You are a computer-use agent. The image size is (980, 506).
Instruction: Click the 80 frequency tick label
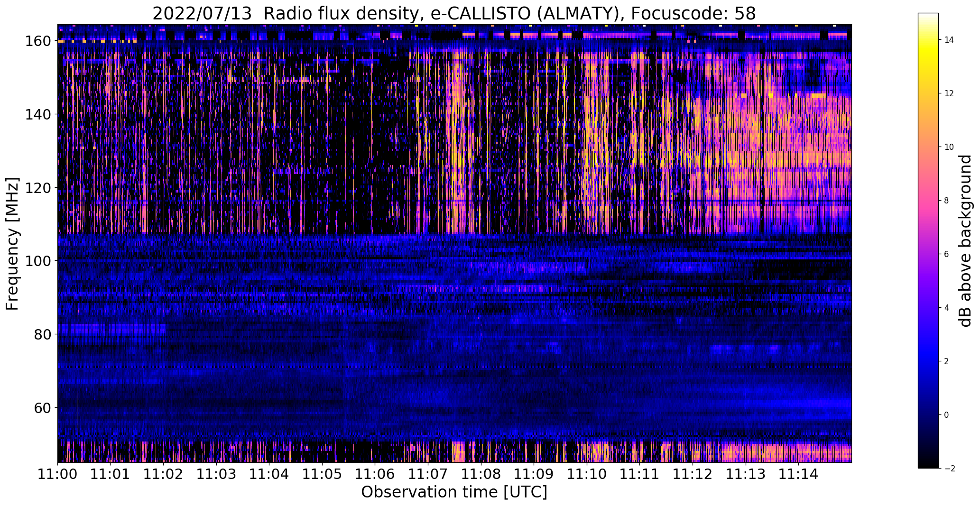click(x=42, y=334)
